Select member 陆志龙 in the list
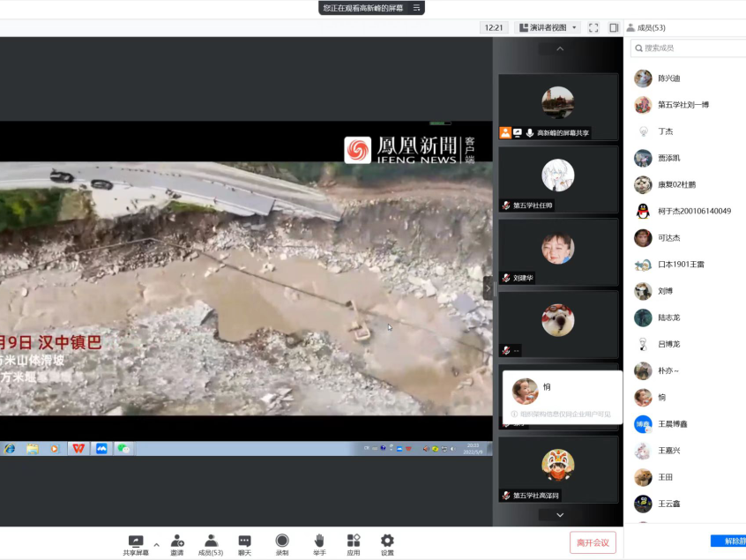Screen dimensions: 746x560 [685, 317]
